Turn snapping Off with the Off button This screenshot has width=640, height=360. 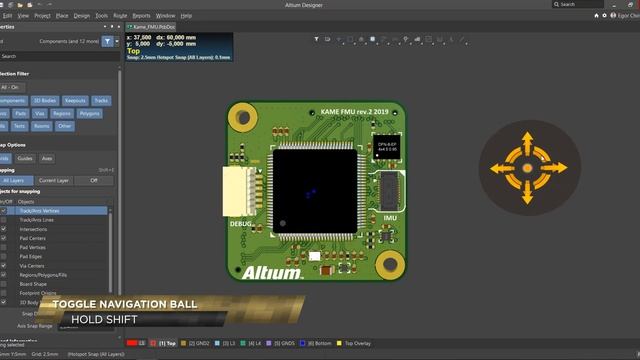tap(94, 180)
